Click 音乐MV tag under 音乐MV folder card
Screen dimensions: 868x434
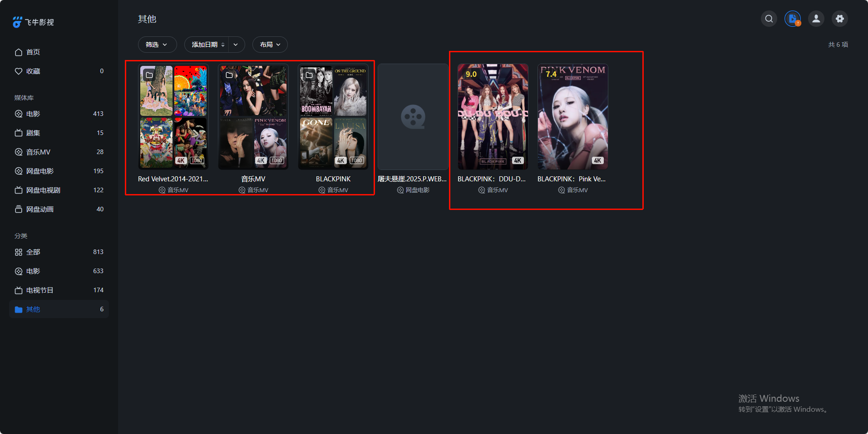coord(253,190)
